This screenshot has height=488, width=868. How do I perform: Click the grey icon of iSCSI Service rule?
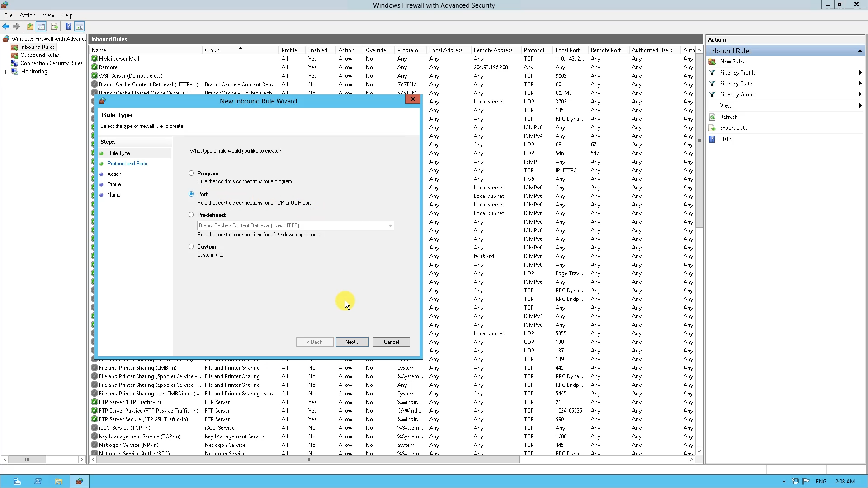[94, 428]
